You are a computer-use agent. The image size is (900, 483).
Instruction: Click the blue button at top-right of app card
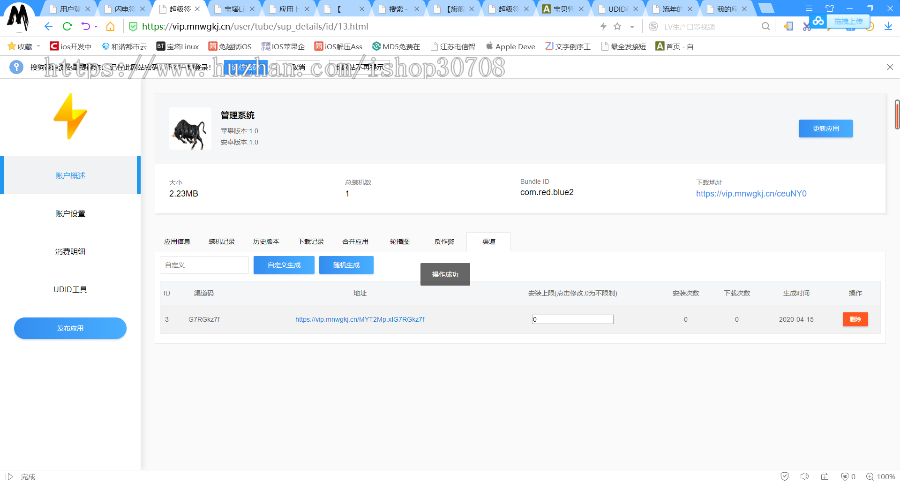coord(825,128)
